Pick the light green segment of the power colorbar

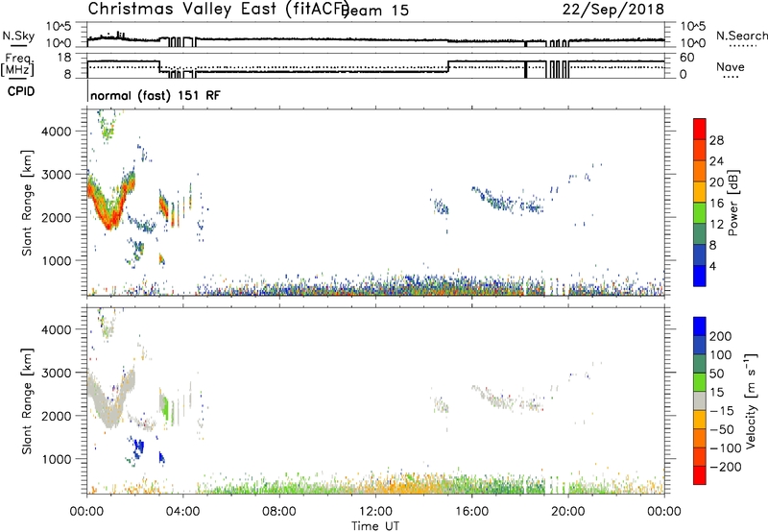[x=700, y=213]
